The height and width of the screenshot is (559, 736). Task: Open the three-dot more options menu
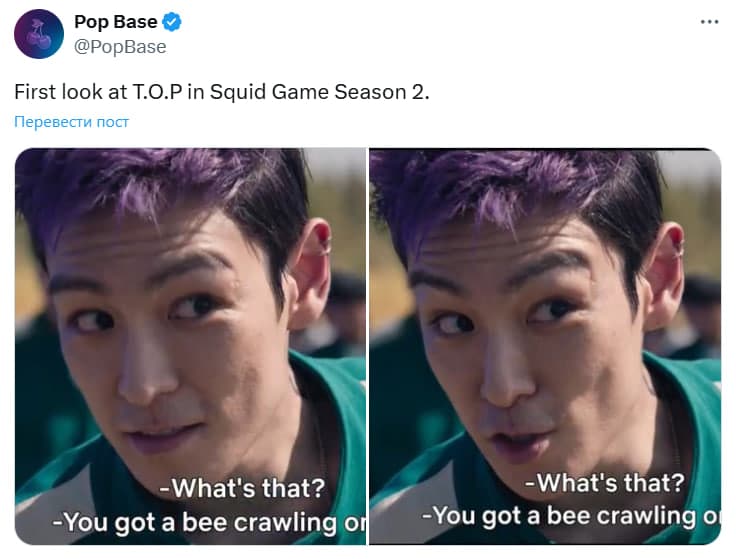click(709, 22)
